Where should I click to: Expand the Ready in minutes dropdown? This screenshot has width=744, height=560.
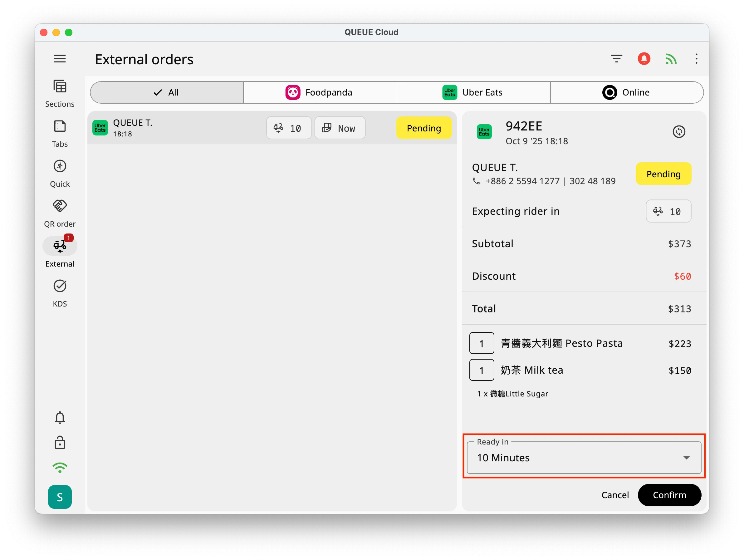click(584, 457)
